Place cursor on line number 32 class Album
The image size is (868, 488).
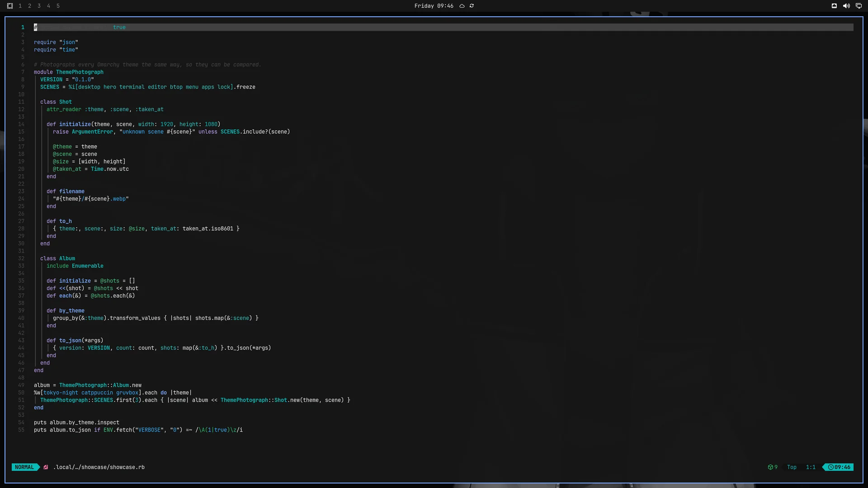(x=57, y=258)
